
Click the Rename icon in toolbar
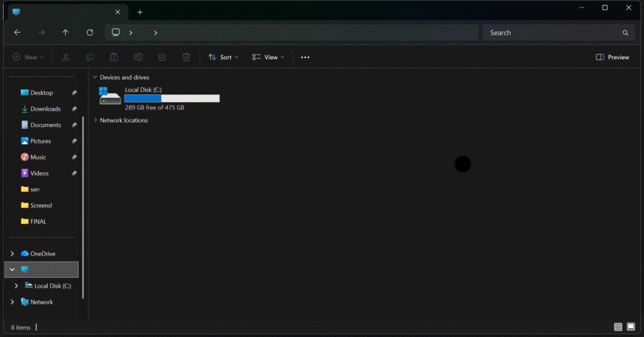tap(138, 57)
